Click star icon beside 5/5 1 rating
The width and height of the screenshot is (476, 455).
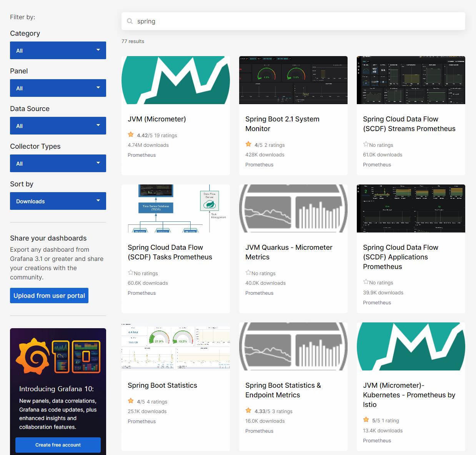click(366, 420)
